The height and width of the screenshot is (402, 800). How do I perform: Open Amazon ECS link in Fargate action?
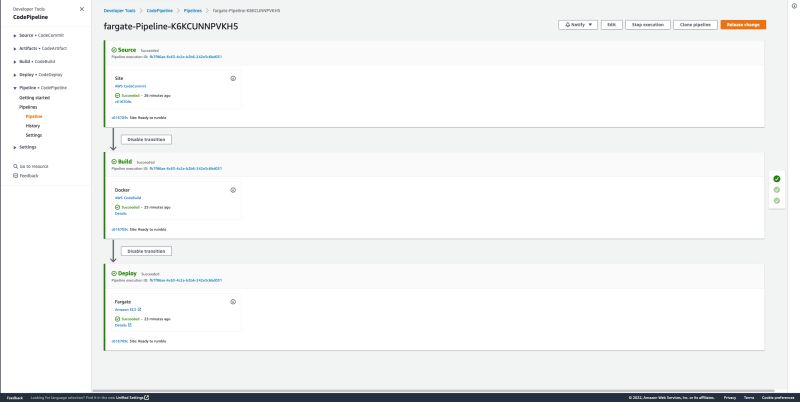pos(126,310)
